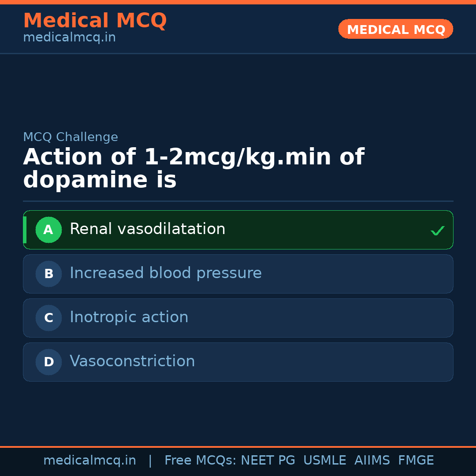The image size is (476, 476).
Task: Open the Medical MCQ header title
Action: click(95, 21)
